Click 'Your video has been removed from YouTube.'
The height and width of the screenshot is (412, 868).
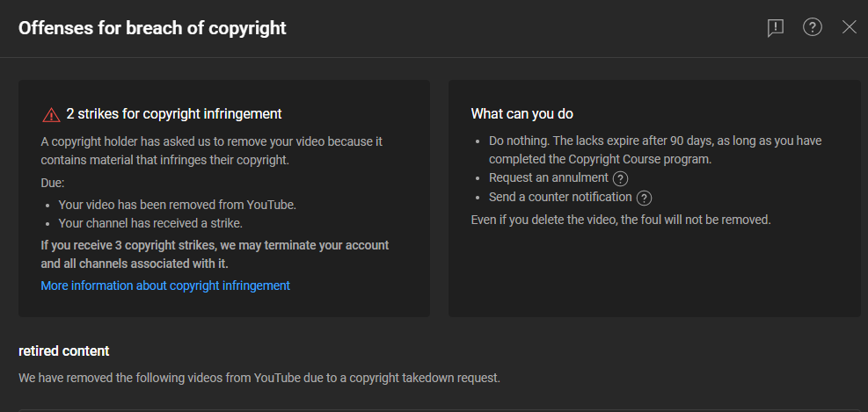tap(178, 205)
